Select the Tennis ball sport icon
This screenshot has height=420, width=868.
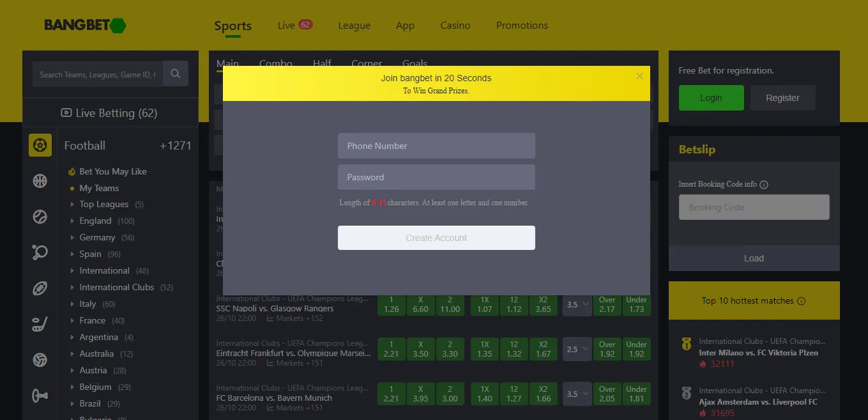pos(40,217)
